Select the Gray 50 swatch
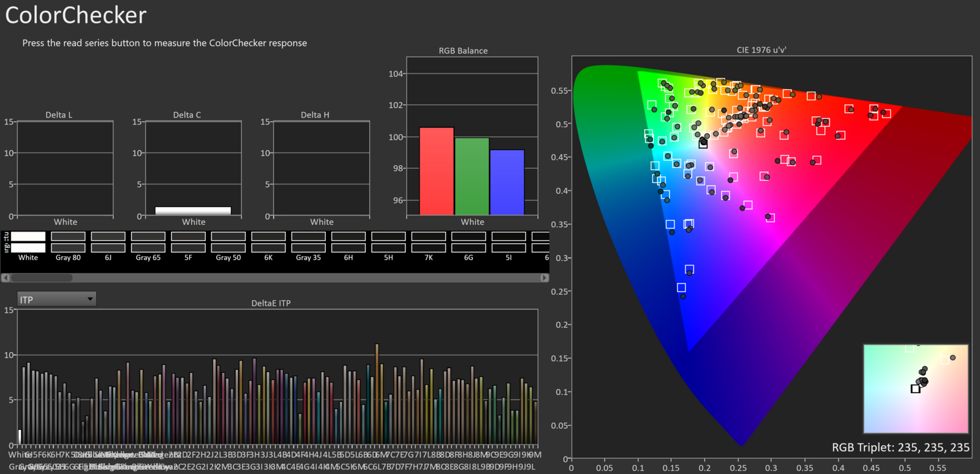Viewport: 980px width, 474px height. click(x=228, y=242)
